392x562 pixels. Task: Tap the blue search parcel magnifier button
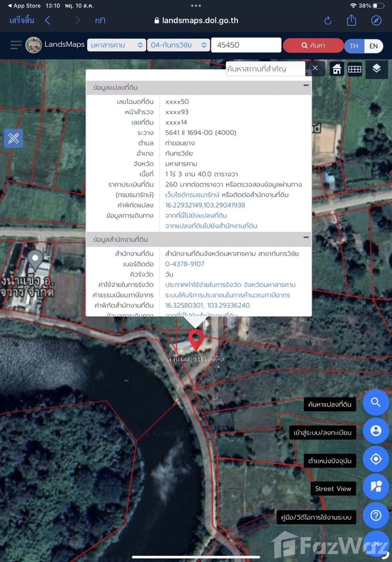[x=375, y=402]
